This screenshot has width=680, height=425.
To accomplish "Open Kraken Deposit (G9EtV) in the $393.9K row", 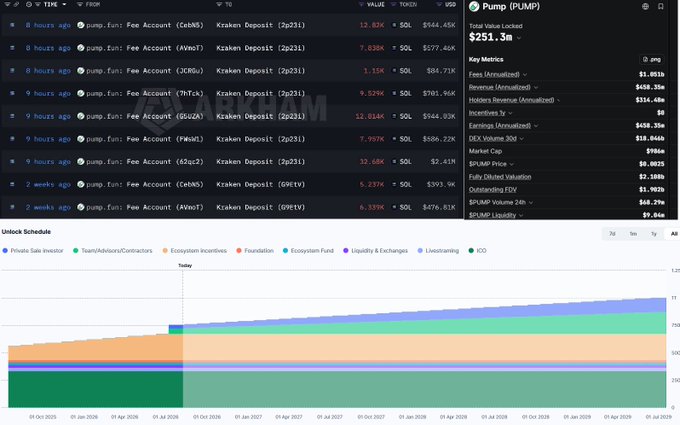I will pyautogui.click(x=261, y=184).
